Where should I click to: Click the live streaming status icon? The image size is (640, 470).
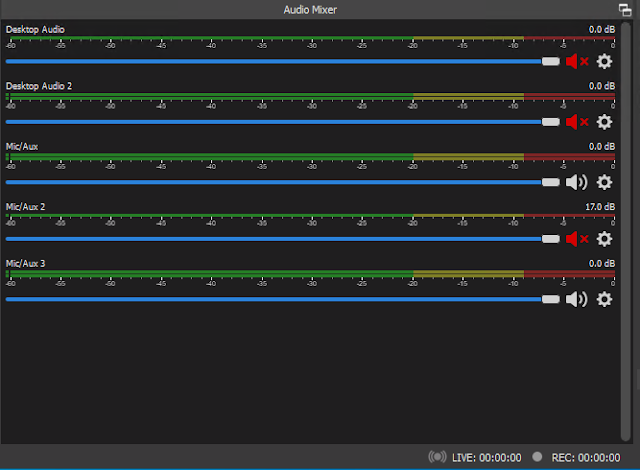coord(437,457)
